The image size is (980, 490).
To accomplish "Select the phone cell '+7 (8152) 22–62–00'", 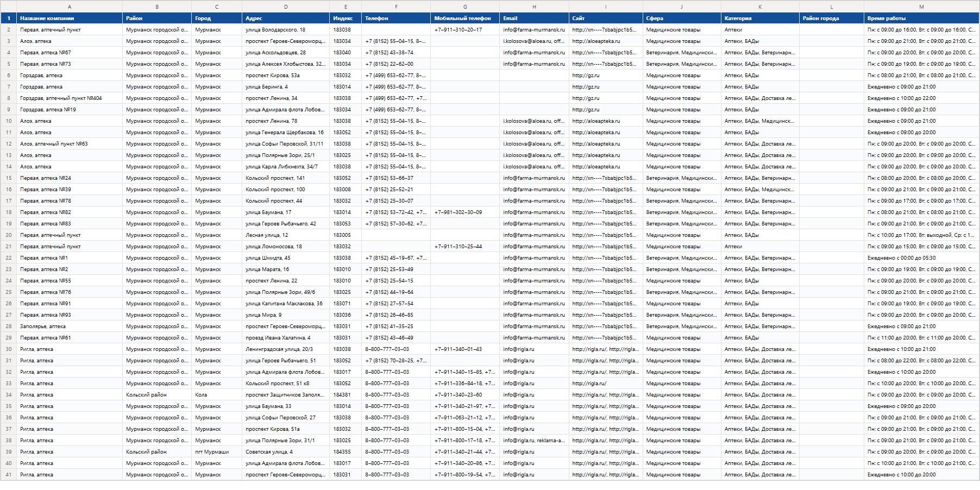I will pos(396,64).
